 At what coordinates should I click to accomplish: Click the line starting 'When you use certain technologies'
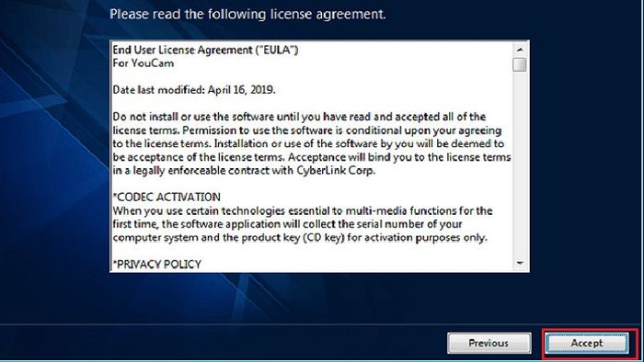[x=303, y=210]
